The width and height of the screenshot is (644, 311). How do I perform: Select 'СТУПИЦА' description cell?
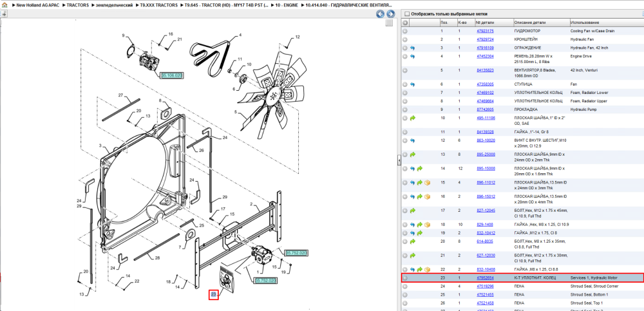pyautogui.click(x=522, y=84)
